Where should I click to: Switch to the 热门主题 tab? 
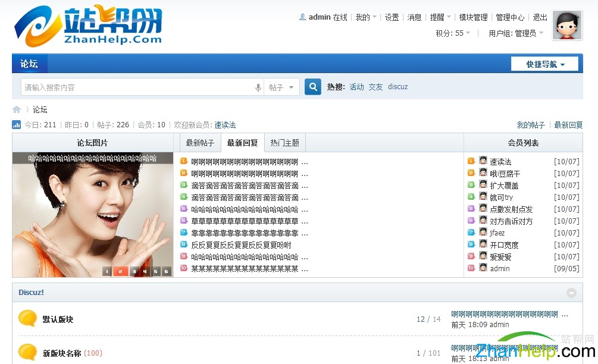point(284,143)
